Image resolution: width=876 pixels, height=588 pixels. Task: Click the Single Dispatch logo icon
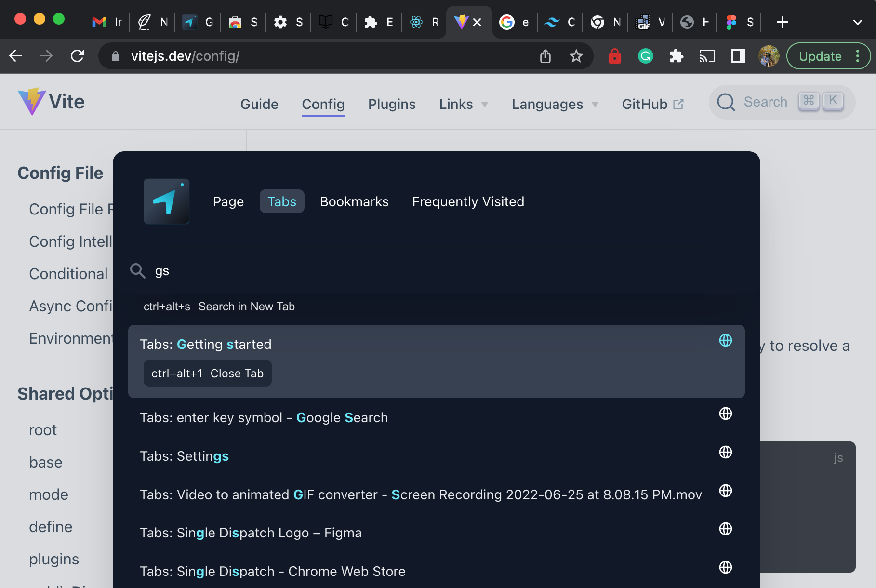(167, 201)
